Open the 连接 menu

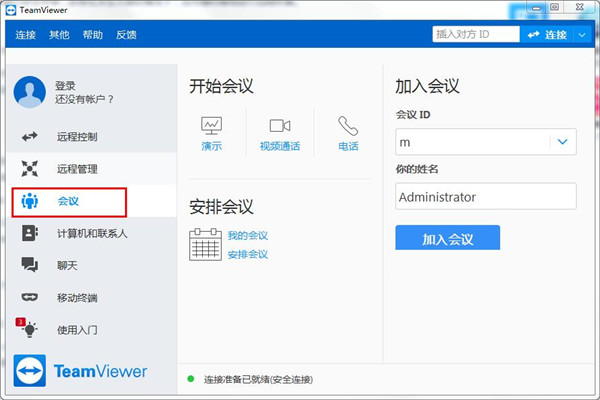coord(26,35)
